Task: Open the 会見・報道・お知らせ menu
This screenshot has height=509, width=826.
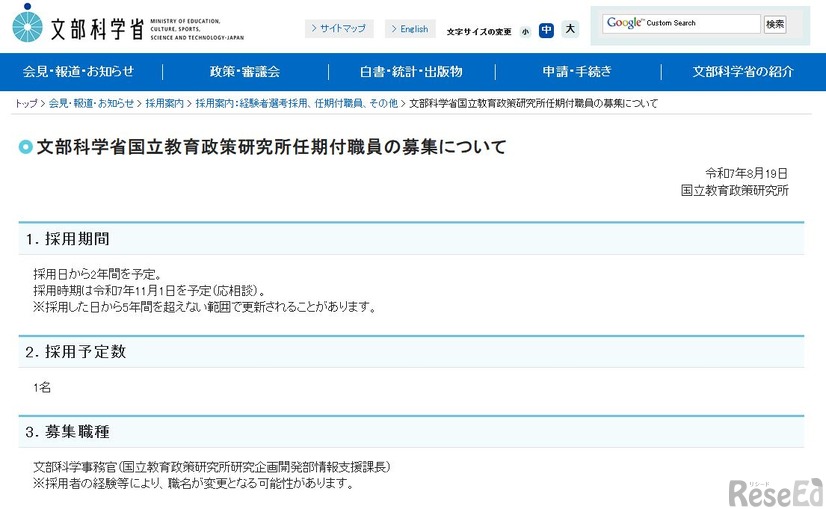Action: tap(78, 71)
